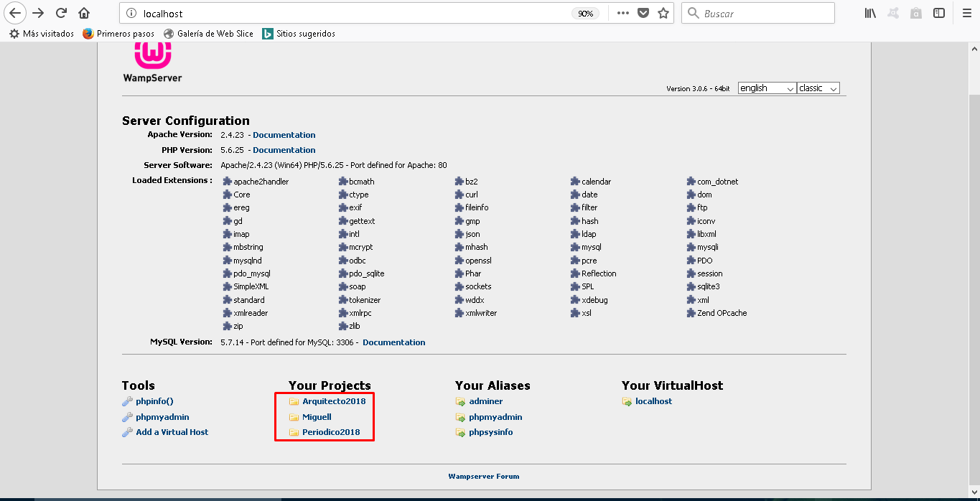The height and width of the screenshot is (501, 980).
Task: Click the apache2handler extension entry
Action: pos(256,182)
